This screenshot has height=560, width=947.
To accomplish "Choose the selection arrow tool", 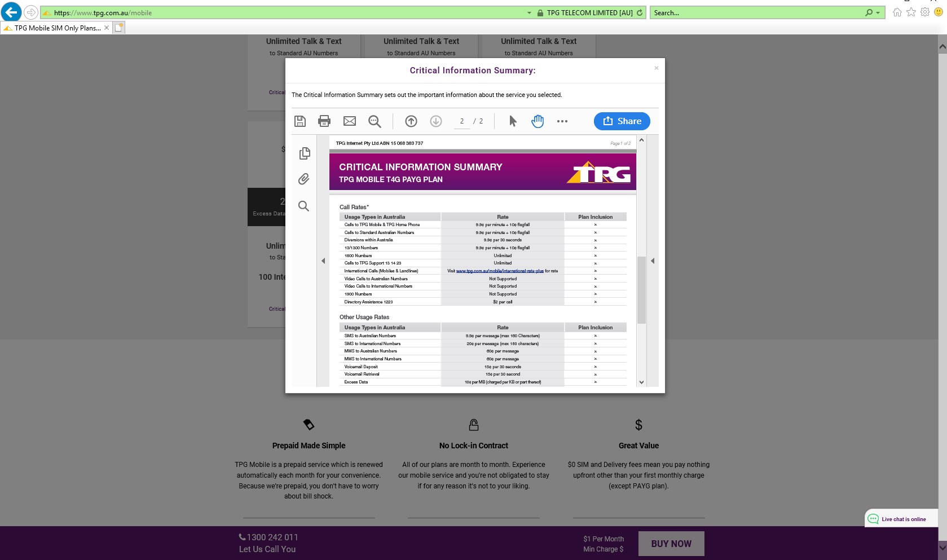I will pos(513,121).
